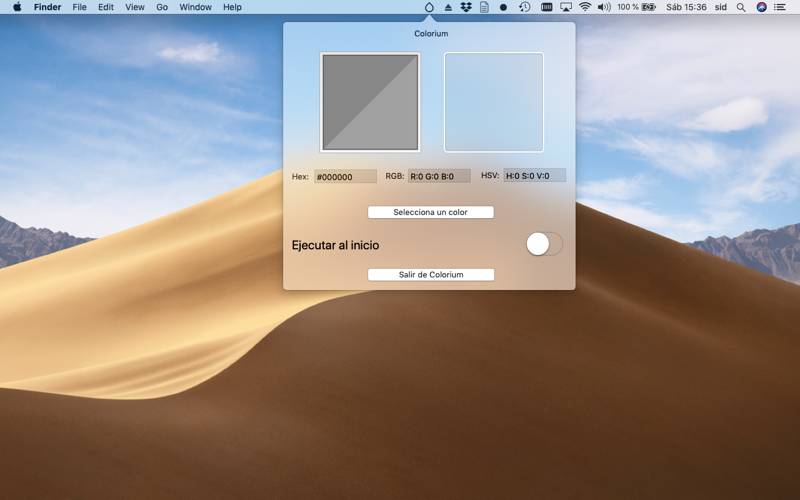Open the Window menu
800x500 pixels.
coord(195,7)
